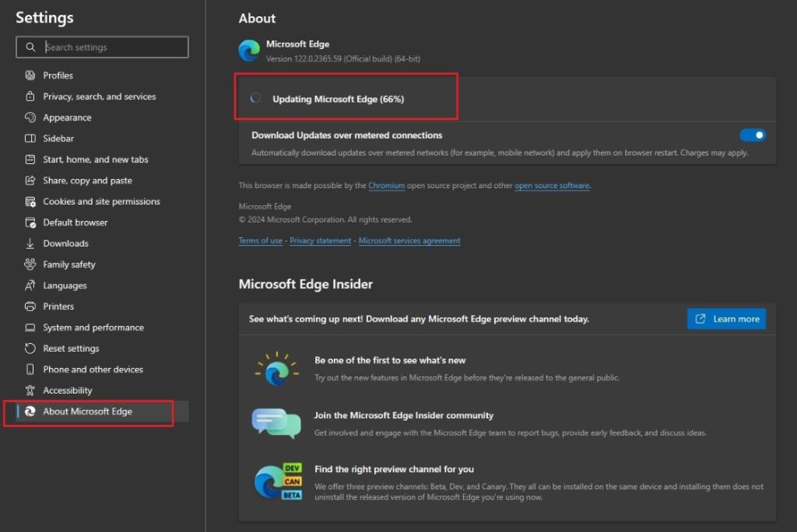Click the Printers icon in the sidebar

coord(30,306)
